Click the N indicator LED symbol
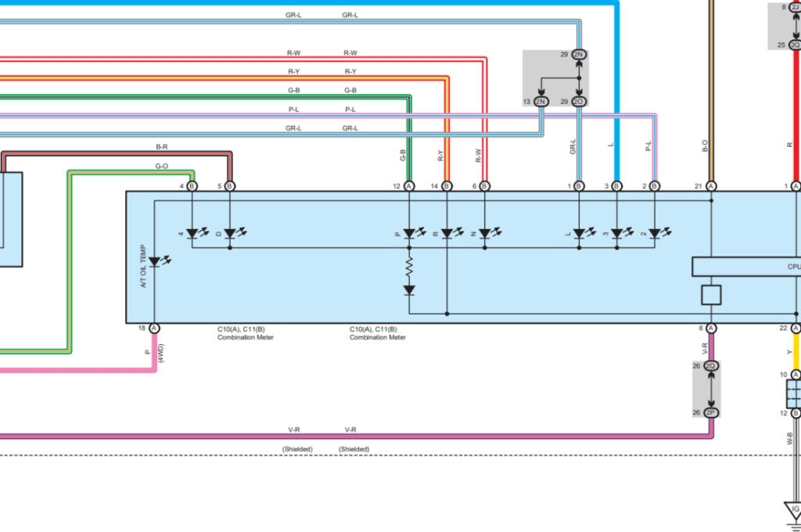The image size is (801, 532). coord(485,231)
